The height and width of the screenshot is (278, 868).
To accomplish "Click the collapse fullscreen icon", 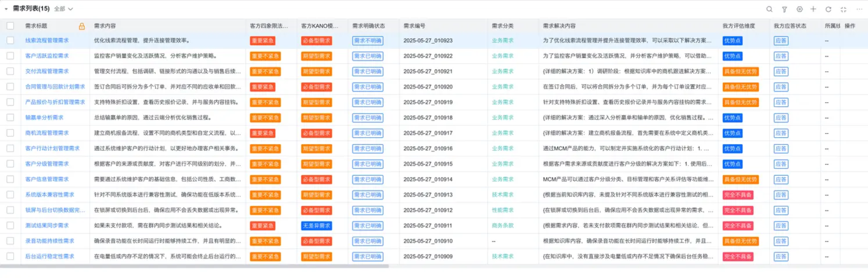I will [843, 10].
